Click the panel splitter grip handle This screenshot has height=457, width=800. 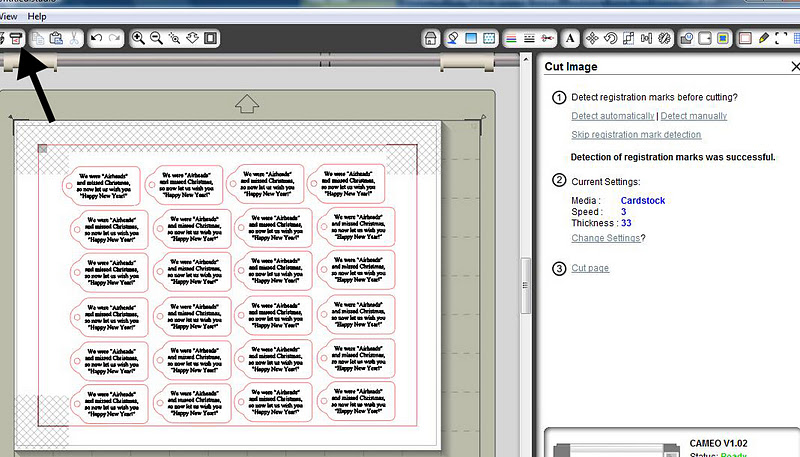click(526, 285)
